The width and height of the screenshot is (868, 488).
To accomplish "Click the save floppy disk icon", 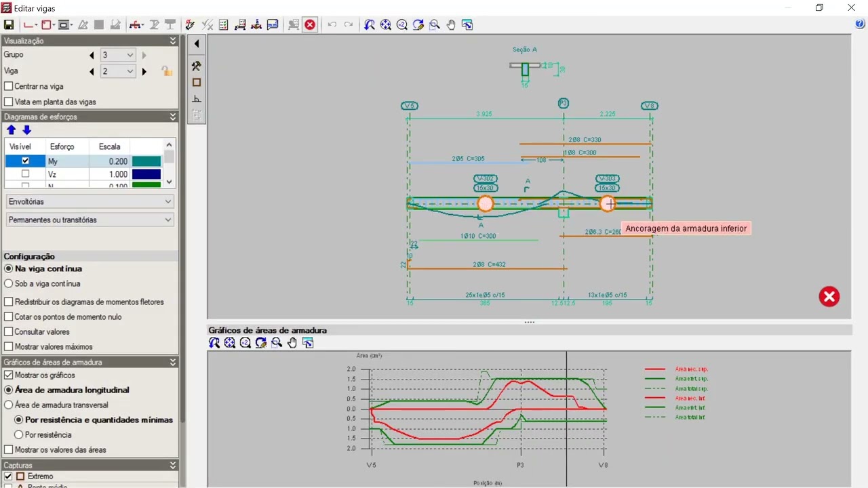I will (9, 25).
